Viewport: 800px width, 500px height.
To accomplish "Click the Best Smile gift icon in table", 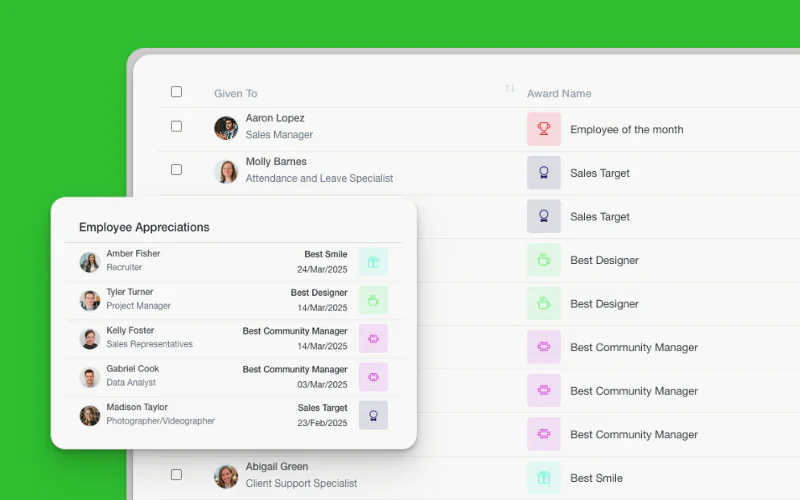I will point(544,478).
